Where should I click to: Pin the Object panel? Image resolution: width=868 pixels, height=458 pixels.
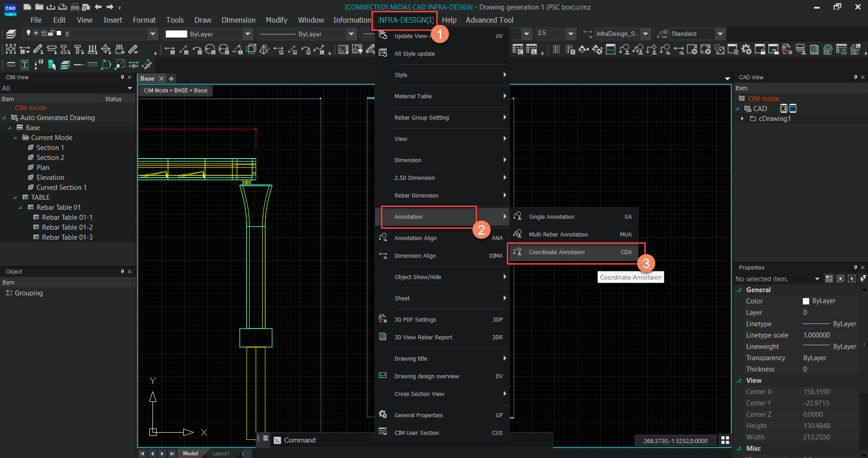click(122, 271)
